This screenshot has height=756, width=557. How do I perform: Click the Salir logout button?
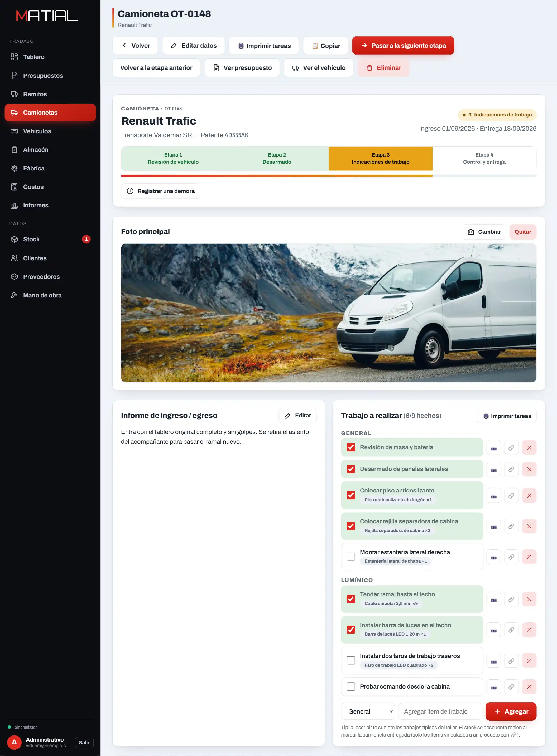click(x=84, y=743)
